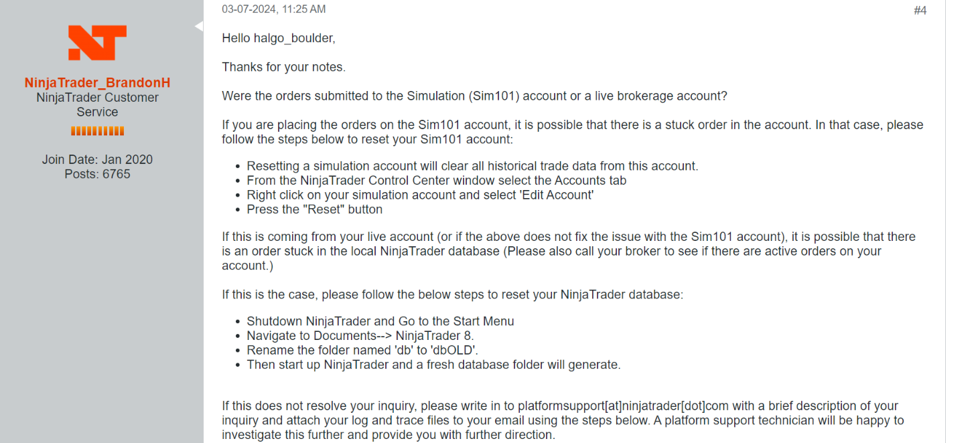Screen dimensions: 980x443
Task: Click the bullet mentioning the Accounts tab
Action: (436, 180)
